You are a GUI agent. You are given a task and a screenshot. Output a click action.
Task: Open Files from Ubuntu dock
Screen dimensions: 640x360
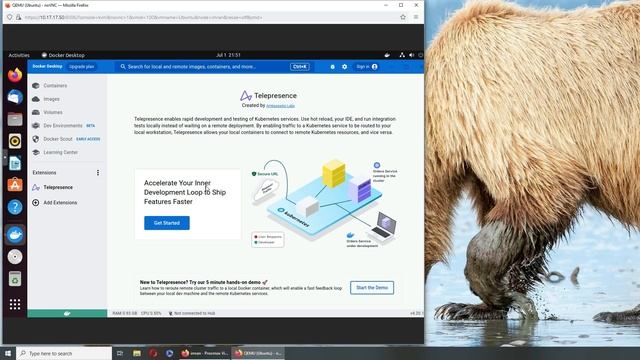click(15, 119)
